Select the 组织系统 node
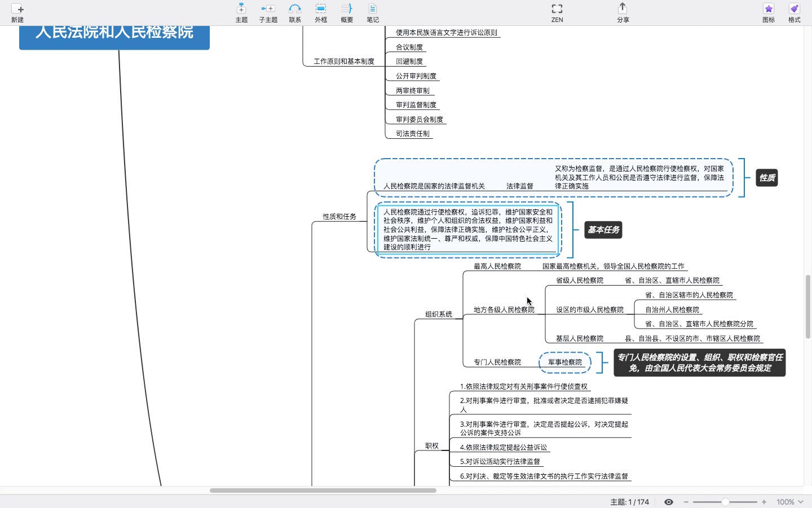The image size is (812, 508). tap(439, 314)
